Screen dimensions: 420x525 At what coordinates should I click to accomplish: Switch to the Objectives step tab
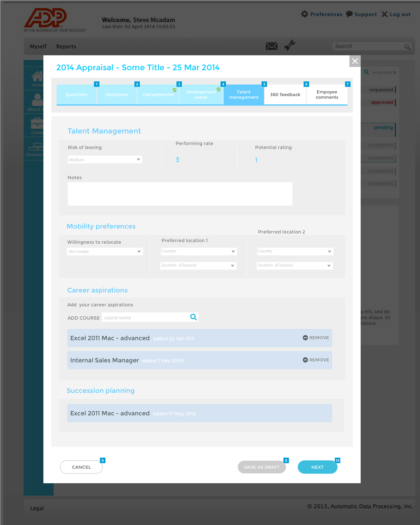coord(117,94)
